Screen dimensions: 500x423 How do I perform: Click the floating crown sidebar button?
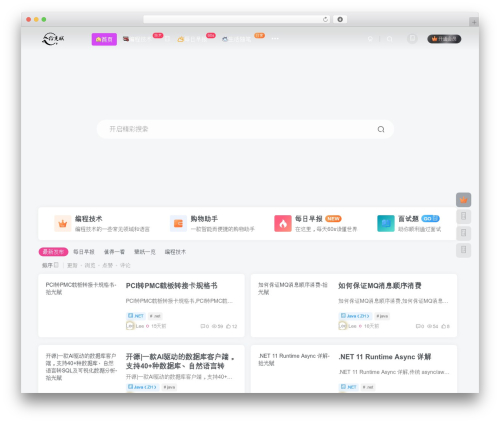463,200
